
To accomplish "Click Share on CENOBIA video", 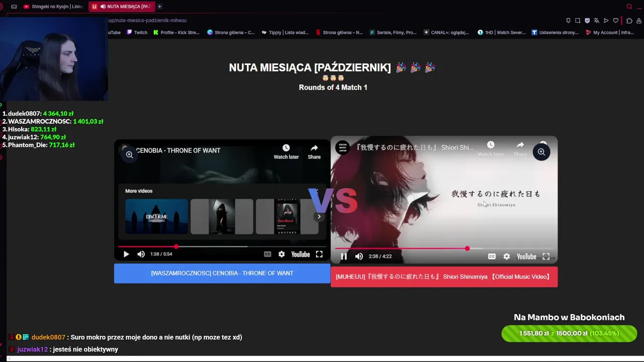I will point(314,151).
